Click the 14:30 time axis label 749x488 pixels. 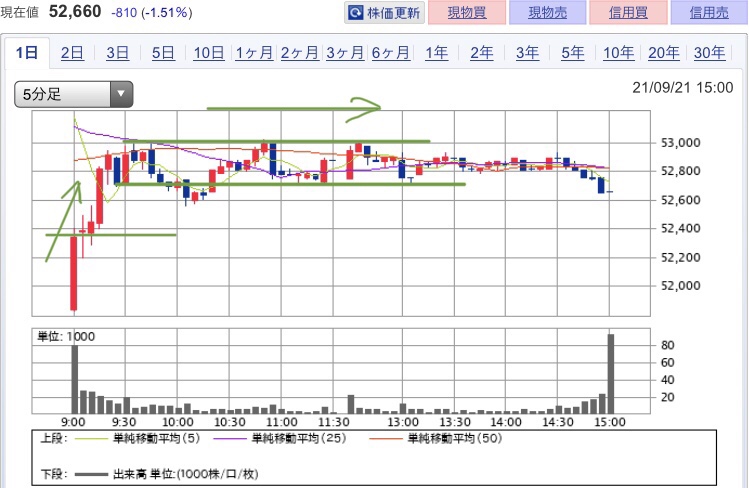point(557,422)
